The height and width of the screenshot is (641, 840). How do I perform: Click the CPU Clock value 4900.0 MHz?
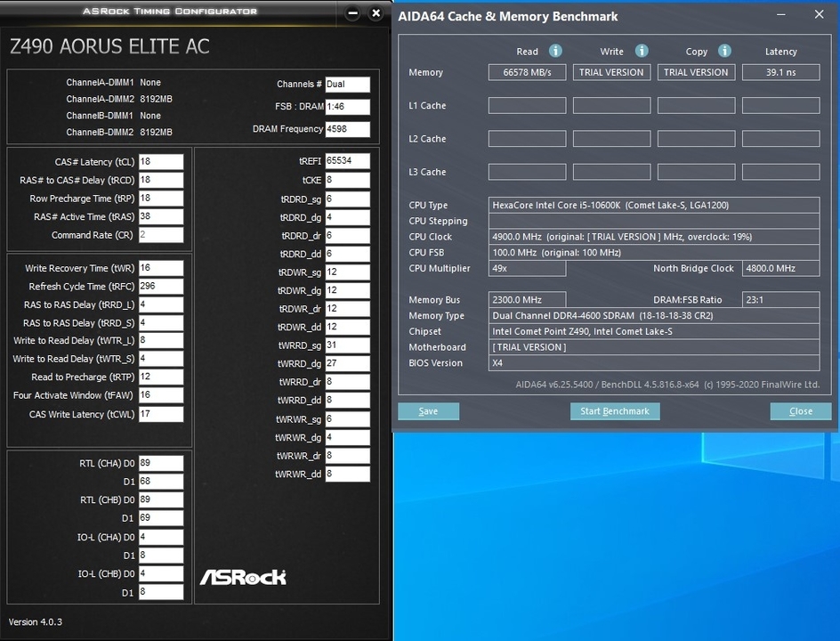[653, 237]
